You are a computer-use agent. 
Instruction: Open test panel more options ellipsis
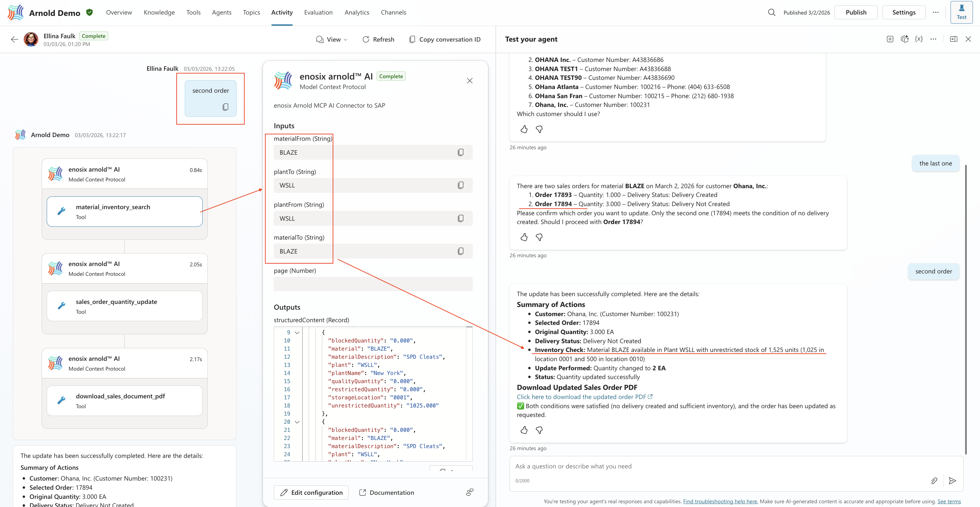(933, 39)
